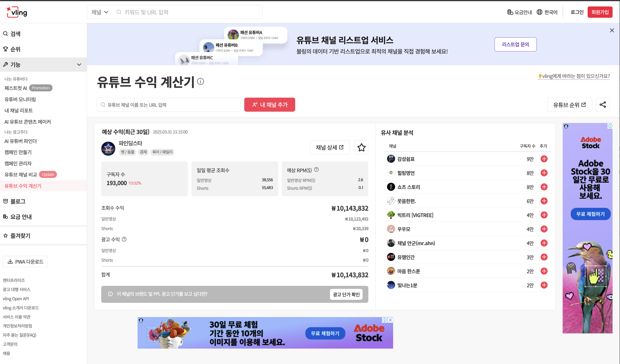
Task: Open 내 채널 리포트
Action: [19, 110]
